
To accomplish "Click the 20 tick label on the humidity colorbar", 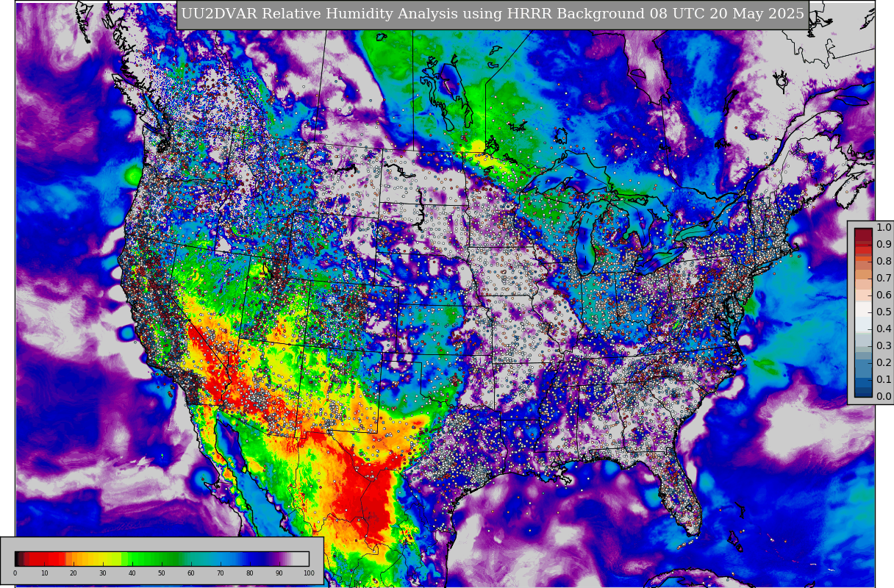I will click(x=74, y=573).
